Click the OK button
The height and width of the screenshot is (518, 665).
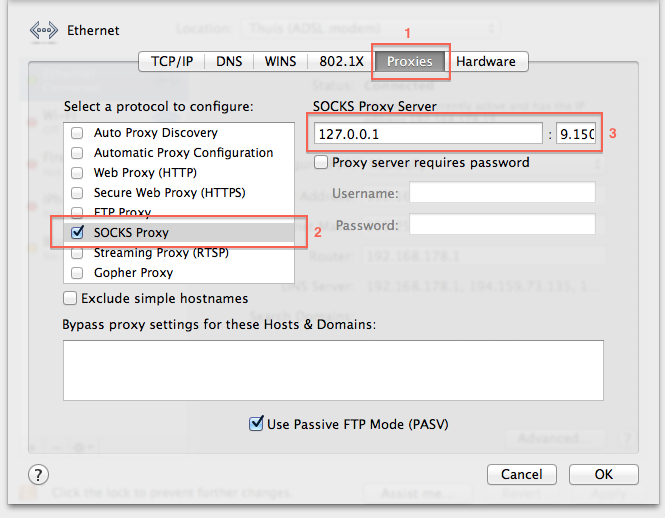(x=604, y=474)
